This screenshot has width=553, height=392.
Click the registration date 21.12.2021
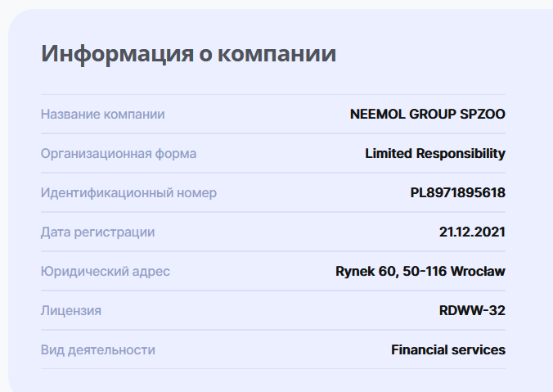click(472, 232)
